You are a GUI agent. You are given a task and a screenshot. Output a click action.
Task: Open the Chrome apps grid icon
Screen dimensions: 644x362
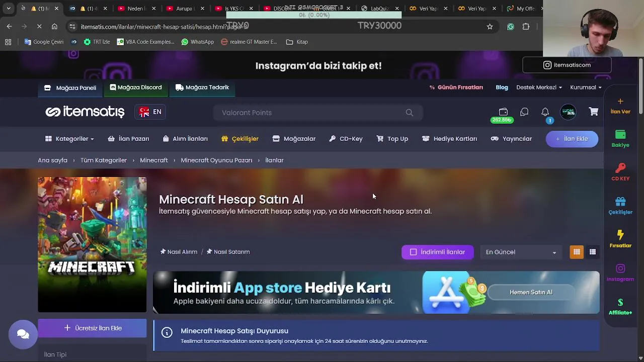coord(8,42)
